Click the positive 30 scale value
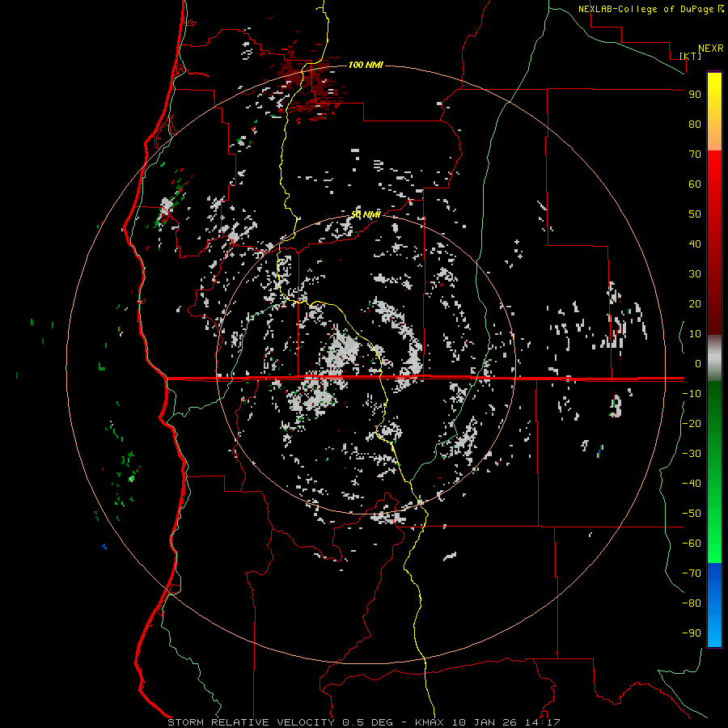This screenshot has width=728, height=728. (x=695, y=274)
